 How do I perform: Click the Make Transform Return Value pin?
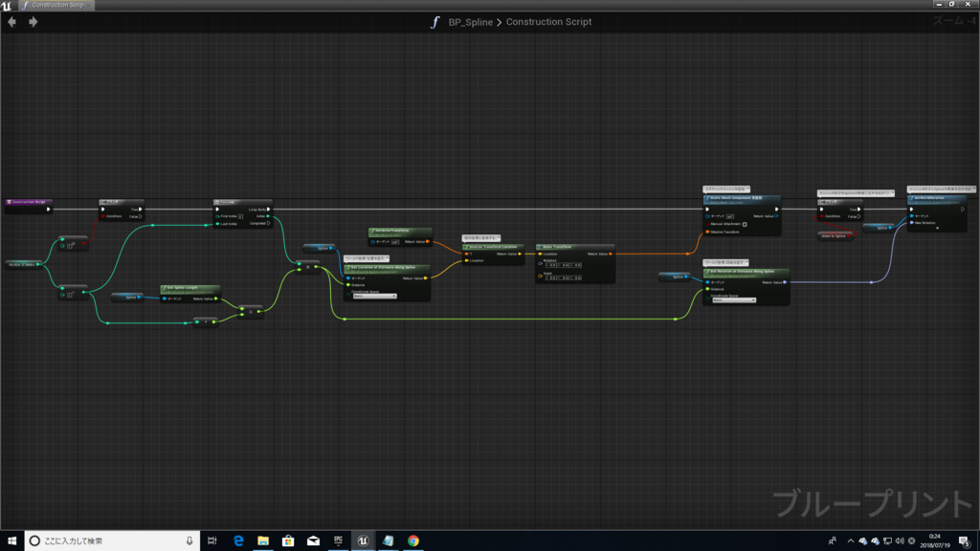click(611, 253)
